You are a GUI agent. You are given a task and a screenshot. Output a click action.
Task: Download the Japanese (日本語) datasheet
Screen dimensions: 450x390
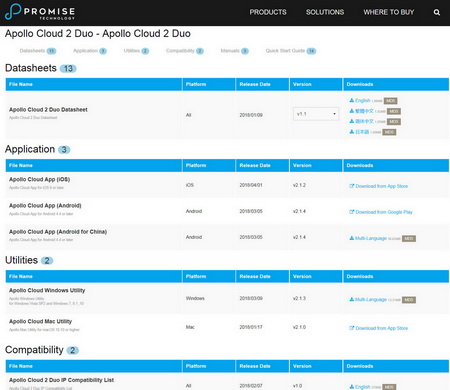coord(362,132)
